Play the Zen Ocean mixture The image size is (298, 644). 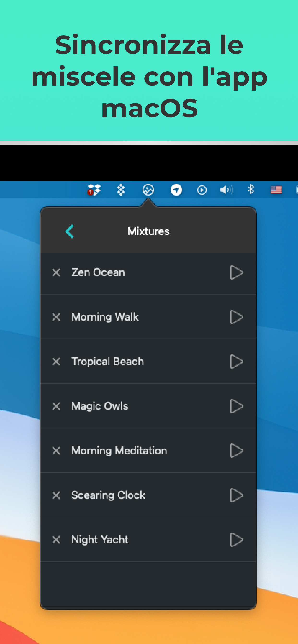point(236,272)
